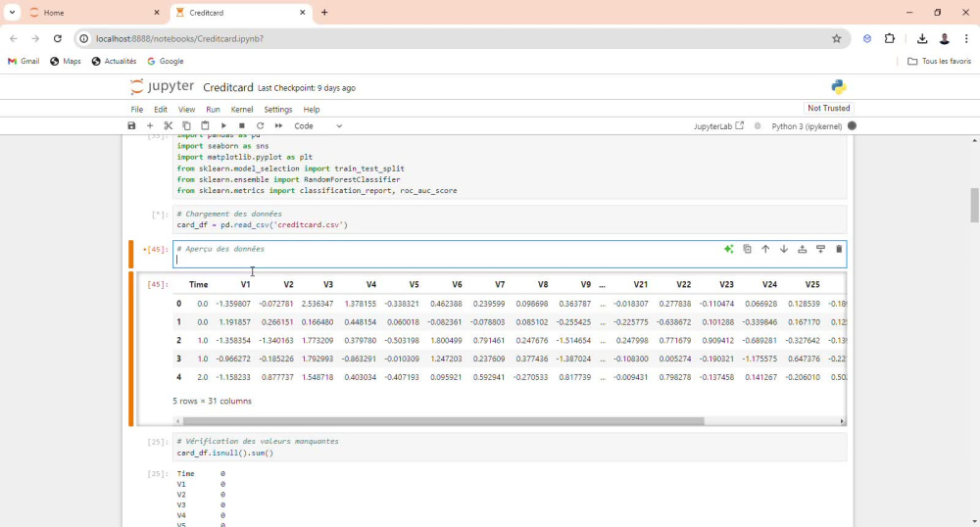Click the address bar URL field

click(x=460, y=39)
